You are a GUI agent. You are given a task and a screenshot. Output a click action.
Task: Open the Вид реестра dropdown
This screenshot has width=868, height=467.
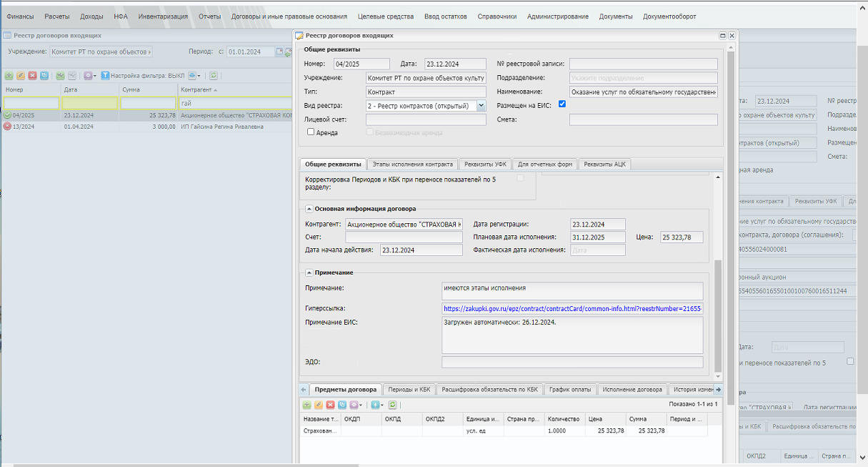481,106
